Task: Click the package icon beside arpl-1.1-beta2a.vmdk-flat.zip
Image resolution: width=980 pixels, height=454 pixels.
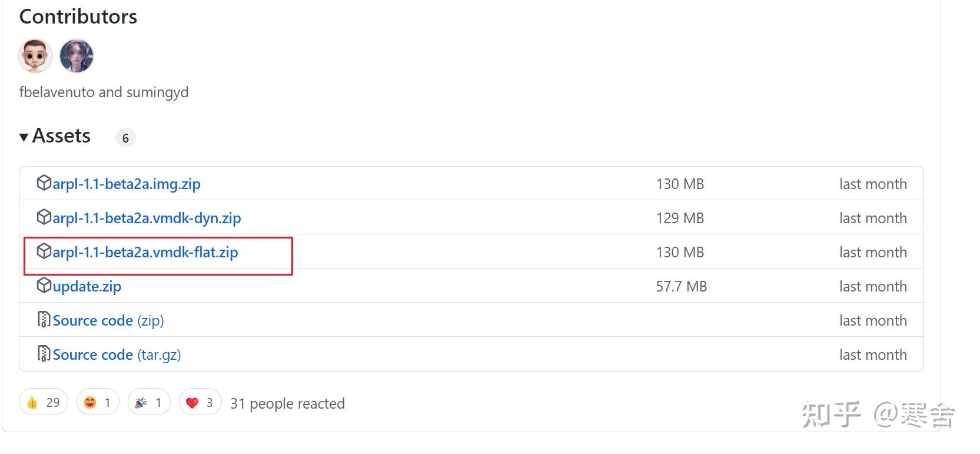Action: [x=44, y=251]
